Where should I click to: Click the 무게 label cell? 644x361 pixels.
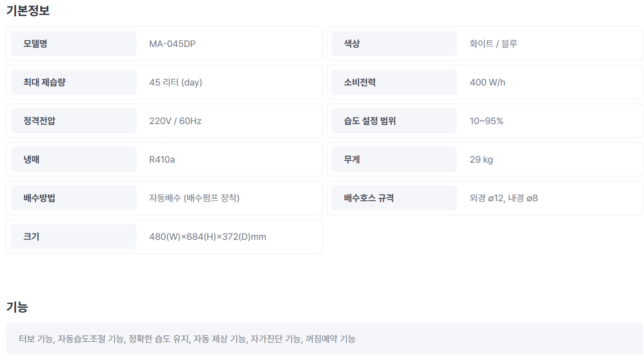[394, 159]
